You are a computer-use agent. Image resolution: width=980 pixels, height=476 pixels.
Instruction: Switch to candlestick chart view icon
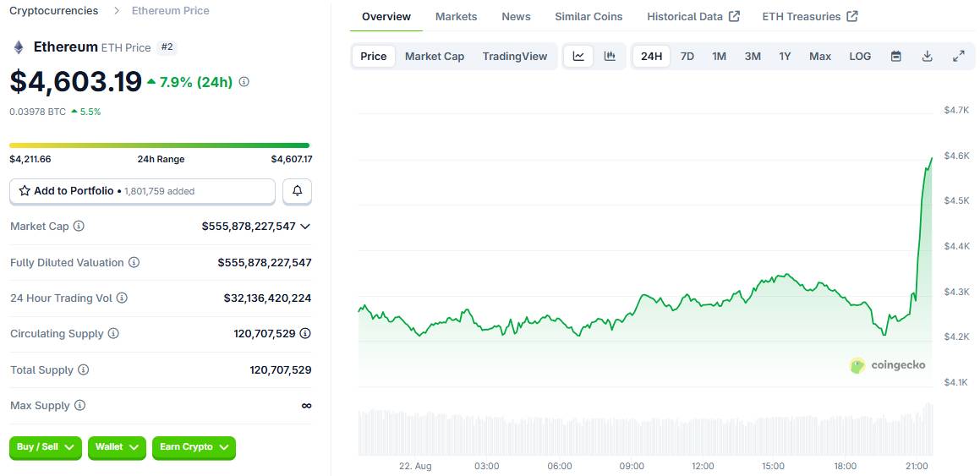coord(610,56)
